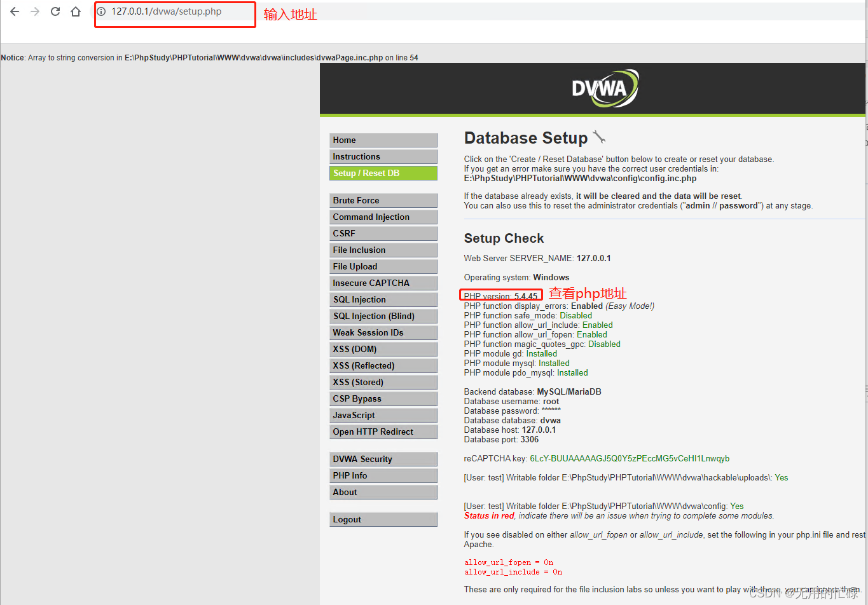Click the safe_mode: Disabled line
Image resolution: width=868 pixels, height=605 pixels.
[x=528, y=315]
